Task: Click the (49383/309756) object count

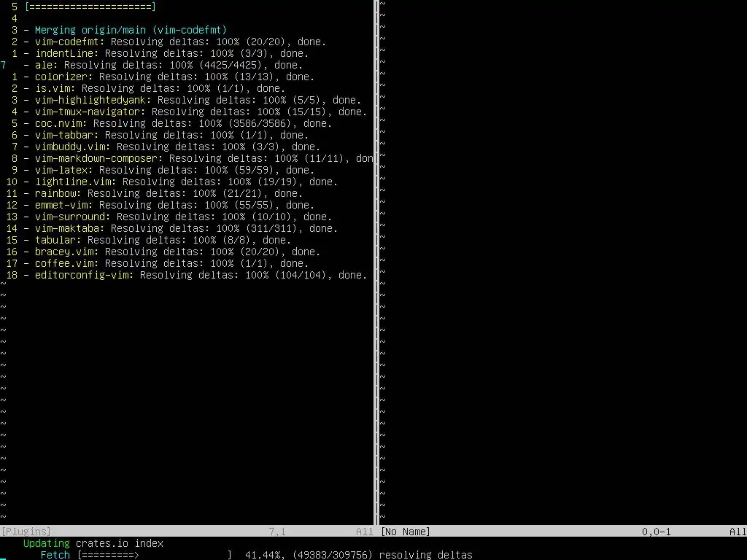Action: (x=333, y=555)
